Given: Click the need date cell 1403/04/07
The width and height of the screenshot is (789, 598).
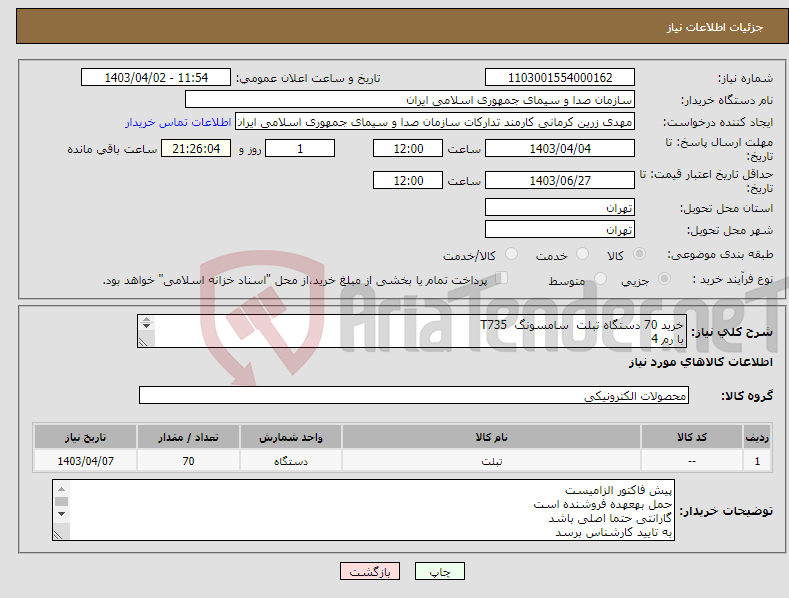Looking at the screenshot, I should pyautogui.click(x=86, y=461).
